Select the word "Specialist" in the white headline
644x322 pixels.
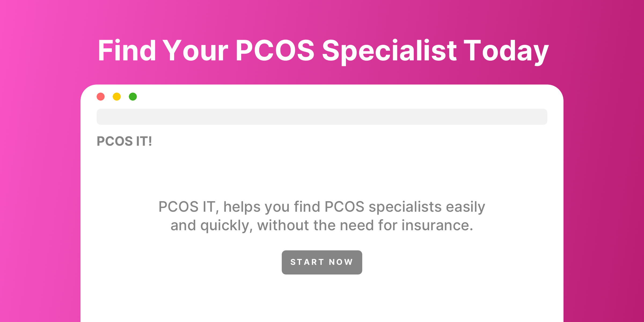pos(389,51)
